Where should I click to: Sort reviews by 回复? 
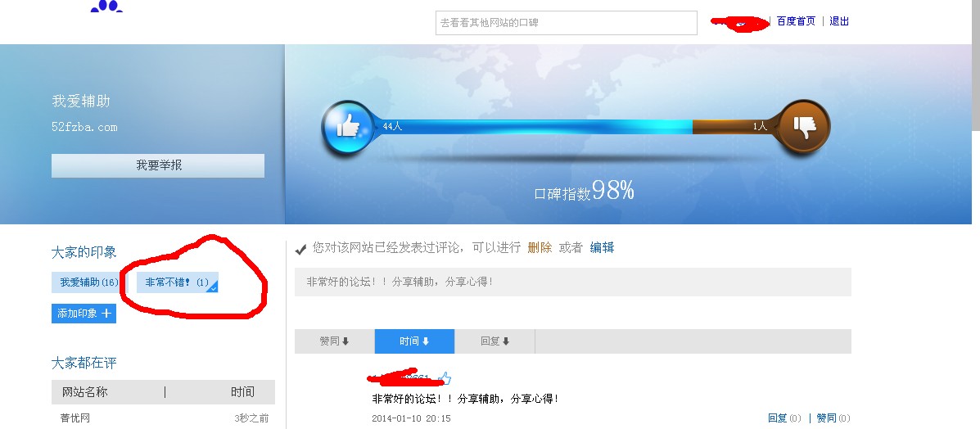click(x=495, y=341)
